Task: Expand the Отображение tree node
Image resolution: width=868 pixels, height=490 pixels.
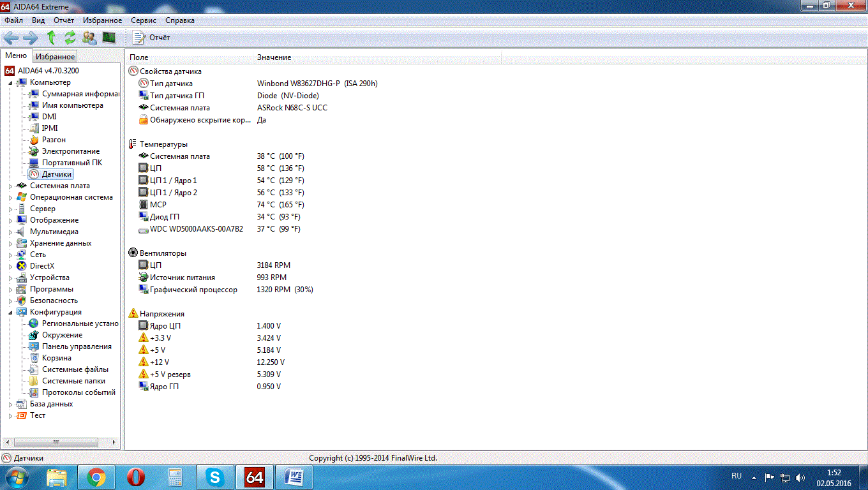Action: 10,220
